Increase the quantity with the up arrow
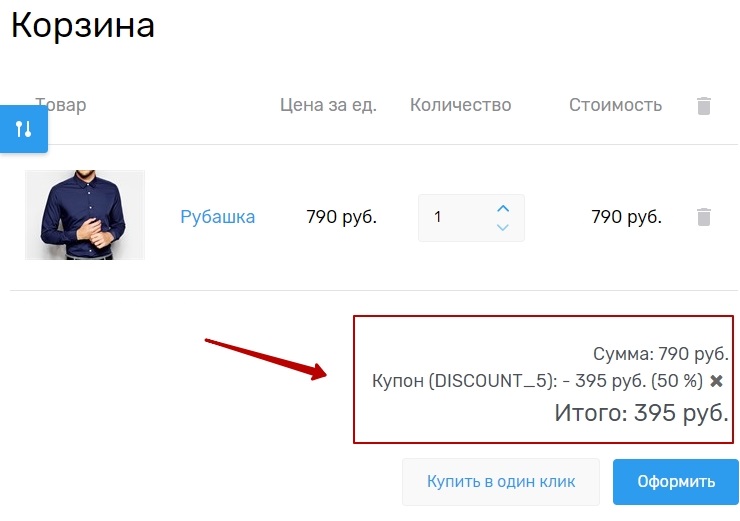 click(x=503, y=208)
